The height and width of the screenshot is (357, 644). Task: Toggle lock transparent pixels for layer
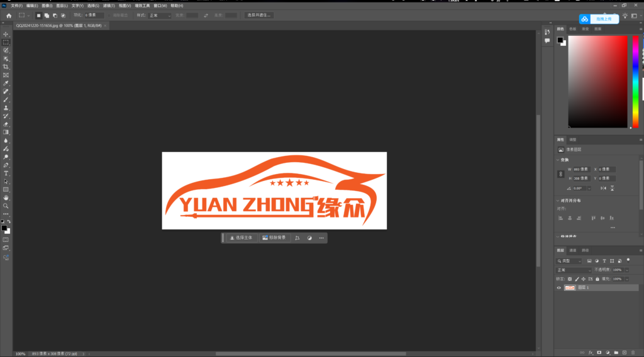point(570,278)
